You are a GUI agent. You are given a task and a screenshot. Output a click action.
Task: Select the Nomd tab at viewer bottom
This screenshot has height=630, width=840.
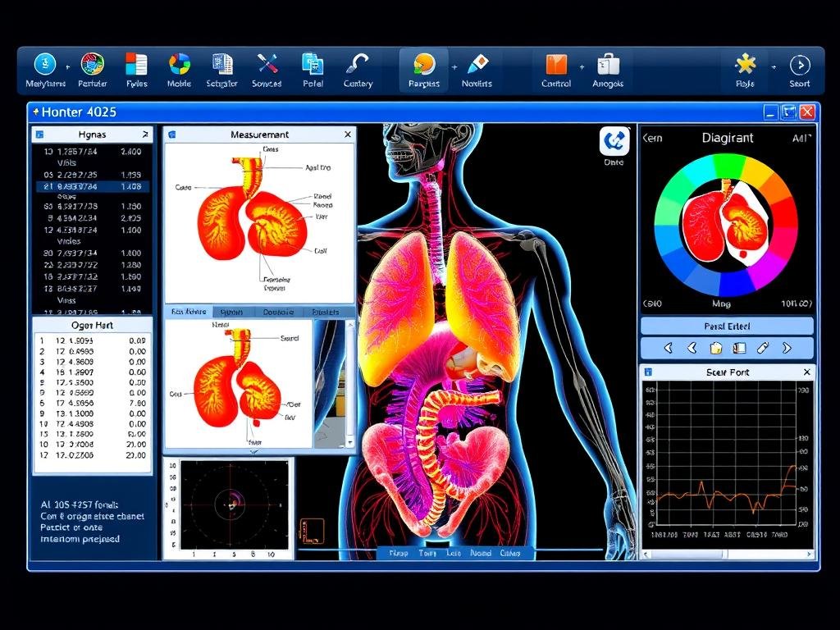point(481,553)
